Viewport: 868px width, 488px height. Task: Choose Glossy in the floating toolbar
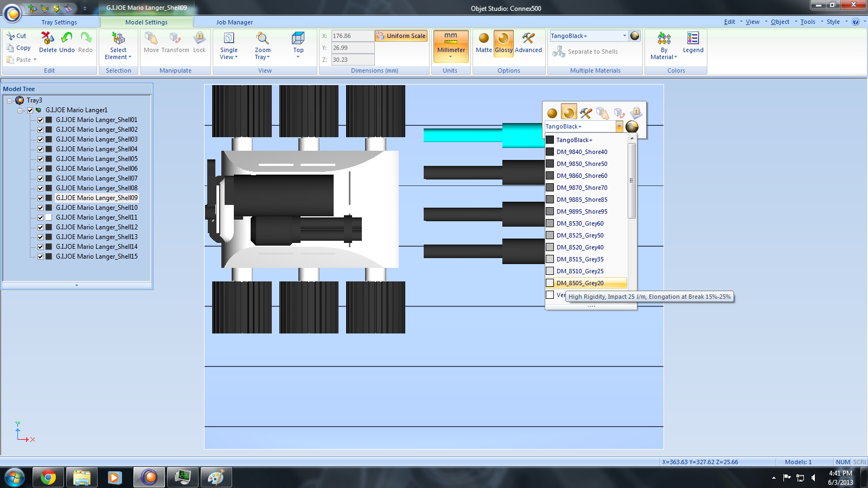click(x=569, y=112)
